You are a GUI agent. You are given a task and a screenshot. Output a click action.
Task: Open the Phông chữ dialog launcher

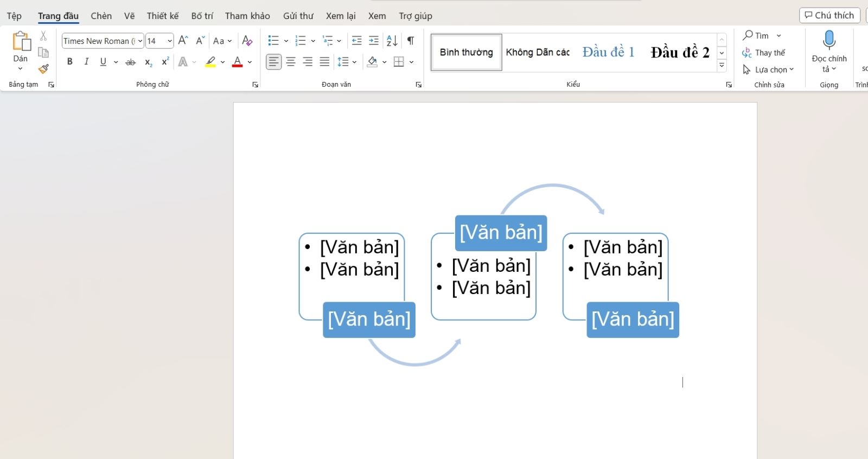tap(255, 85)
